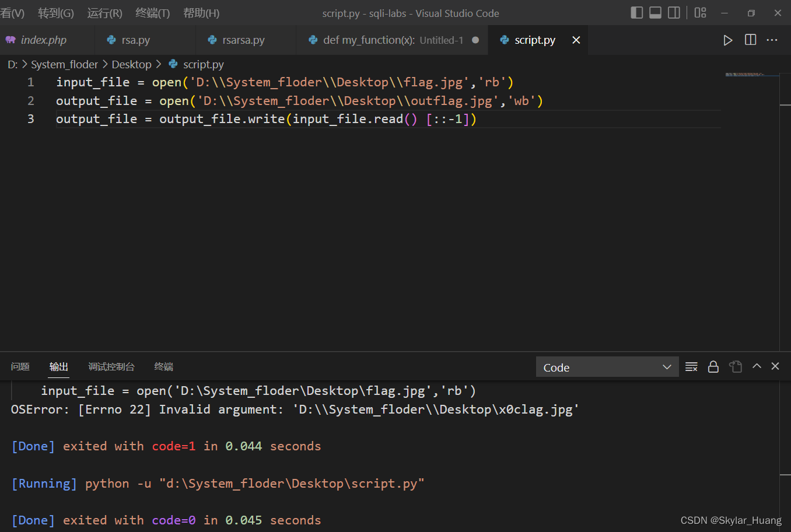The image size is (791, 532).
Task: Open output log in editor icon
Action: pos(736,367)
